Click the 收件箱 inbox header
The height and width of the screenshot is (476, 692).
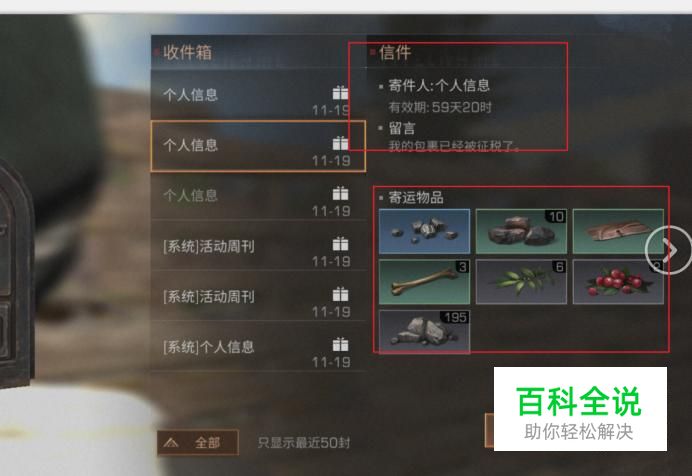[188, 52]
